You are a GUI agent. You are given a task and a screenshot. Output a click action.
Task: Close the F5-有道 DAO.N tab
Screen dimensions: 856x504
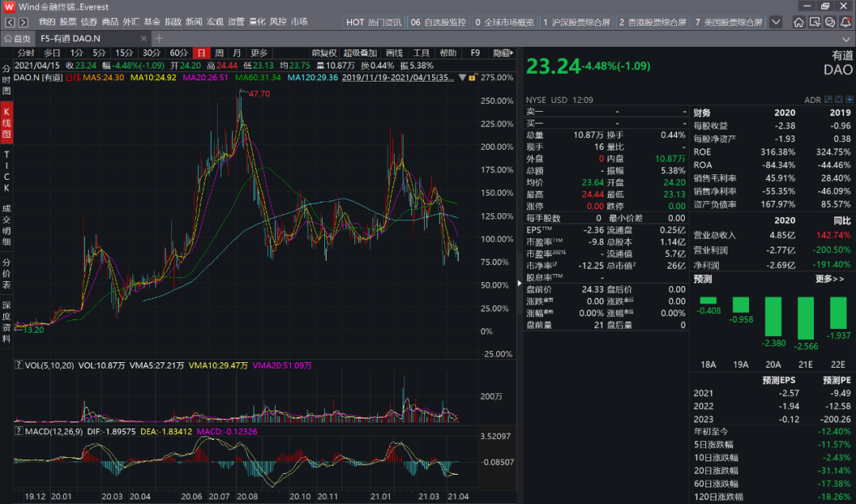point(143,38)
